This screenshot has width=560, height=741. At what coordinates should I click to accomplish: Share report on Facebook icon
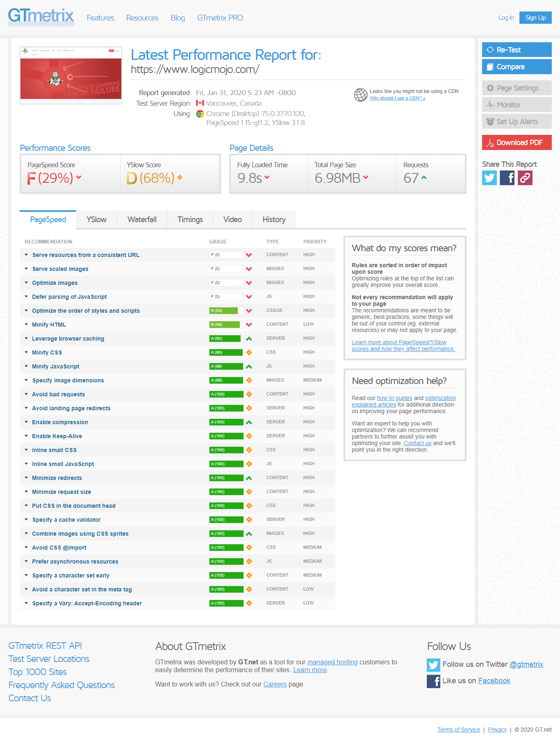[507, 178]
